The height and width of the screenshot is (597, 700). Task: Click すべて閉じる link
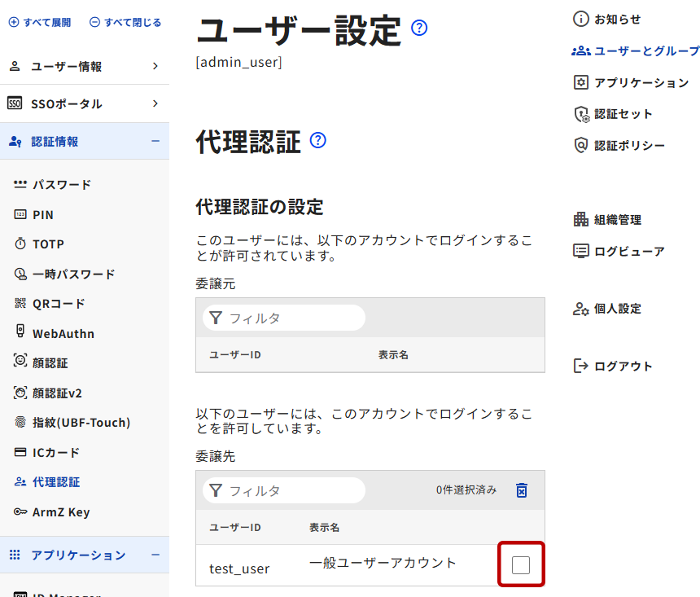point(125,23)
